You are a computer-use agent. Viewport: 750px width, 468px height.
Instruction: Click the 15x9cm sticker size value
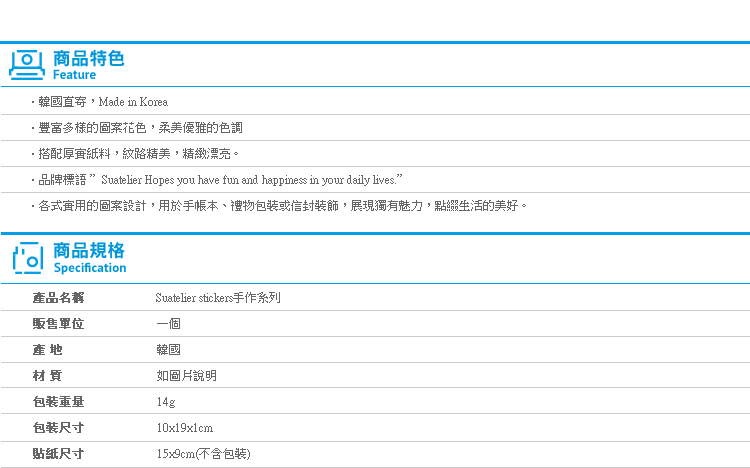[x=203, y=454]
